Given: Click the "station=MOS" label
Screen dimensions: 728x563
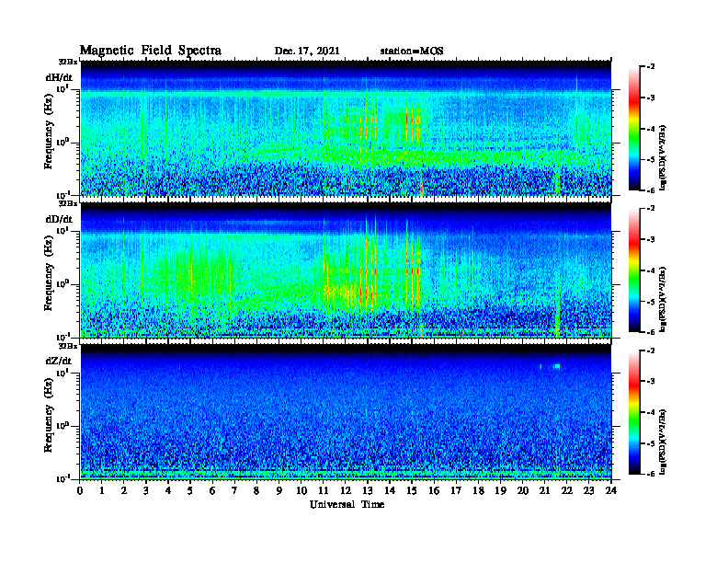Looking at the screenshot, I should (x=412, y=52).
